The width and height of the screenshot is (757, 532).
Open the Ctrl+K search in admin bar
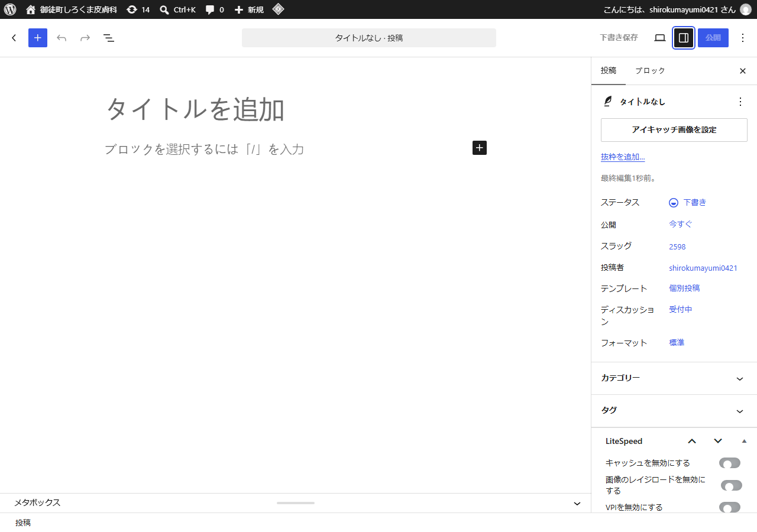point(177,9)
